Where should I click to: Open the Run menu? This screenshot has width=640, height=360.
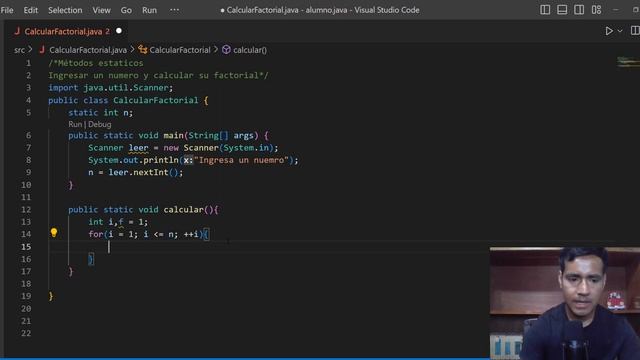click(149, 10)
